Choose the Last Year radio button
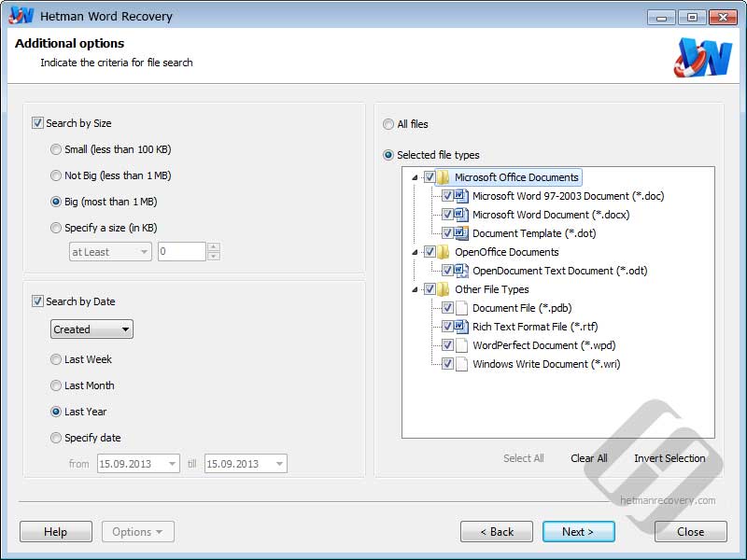This screenshot has height=560, width=747. (56, 412)
